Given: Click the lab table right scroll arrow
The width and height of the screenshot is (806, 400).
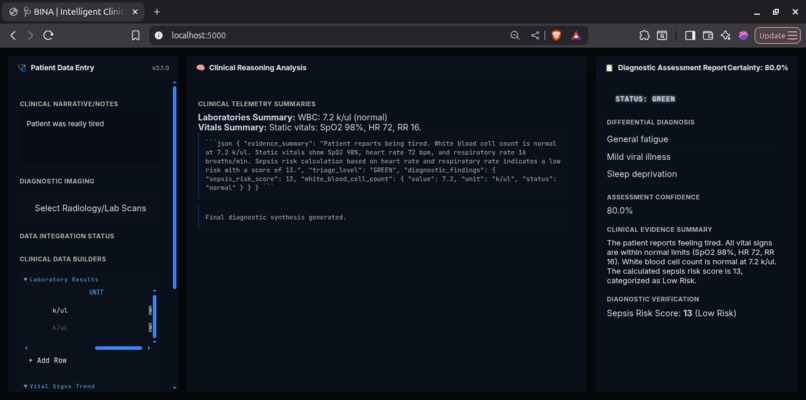Looking at the screenshot, I should [x=149, y=348].
